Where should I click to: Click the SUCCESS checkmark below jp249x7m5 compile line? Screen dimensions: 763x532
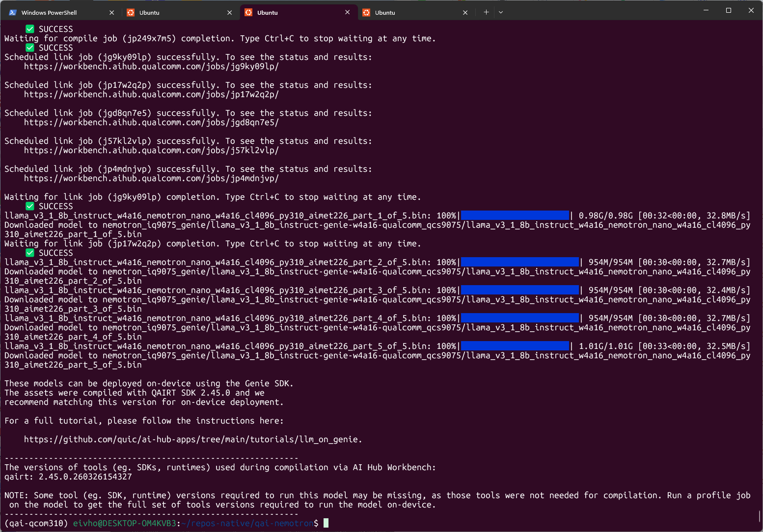coord(30,48)
